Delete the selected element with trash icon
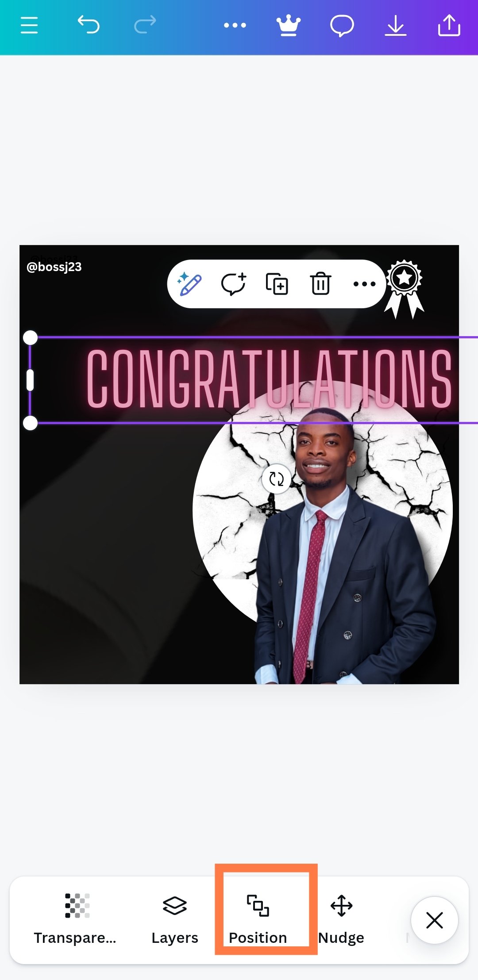The width and height of the screenshot is (478, 980). pyautogui.click(x=320, y=283)
